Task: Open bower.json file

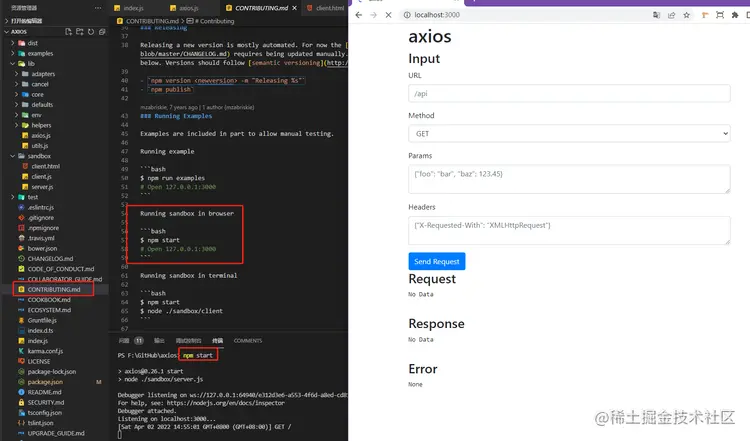Action: click(x=42, y=249)
